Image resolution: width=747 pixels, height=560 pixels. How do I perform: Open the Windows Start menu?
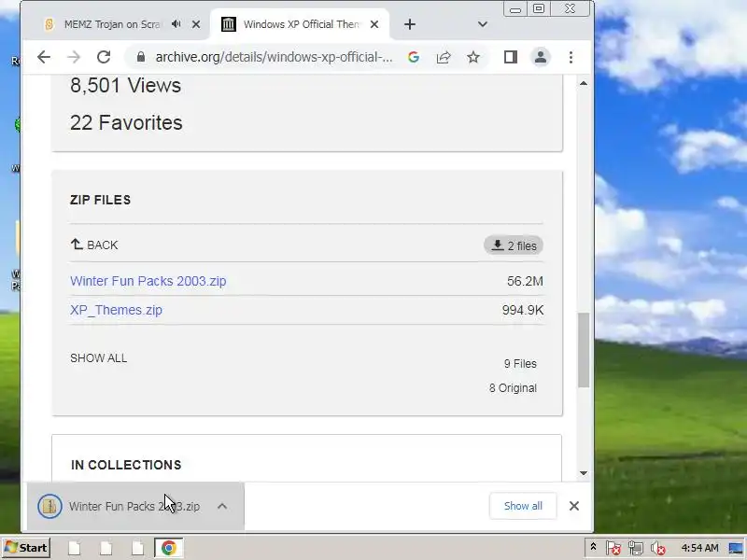(26, 548)
